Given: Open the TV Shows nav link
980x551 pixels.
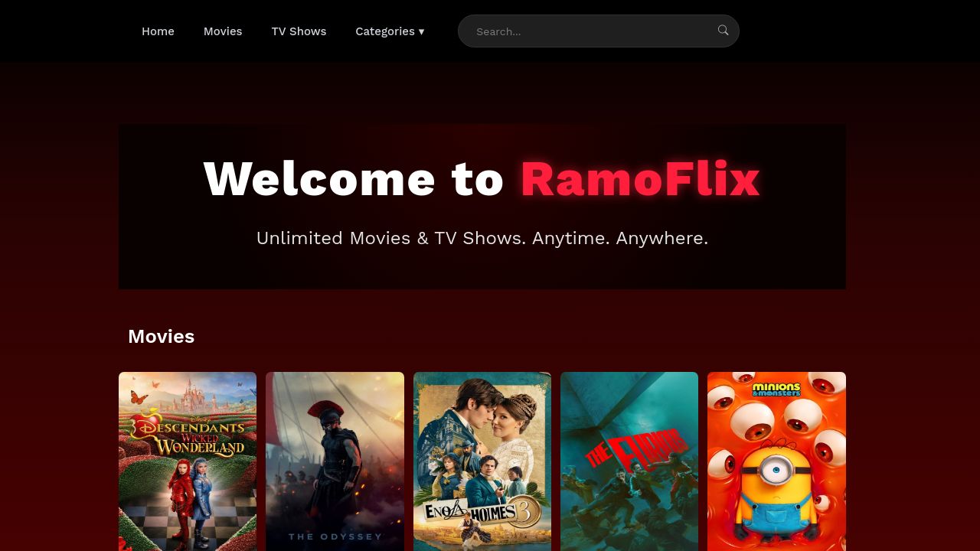Looking at the screenshot, I should pos(299,31).
